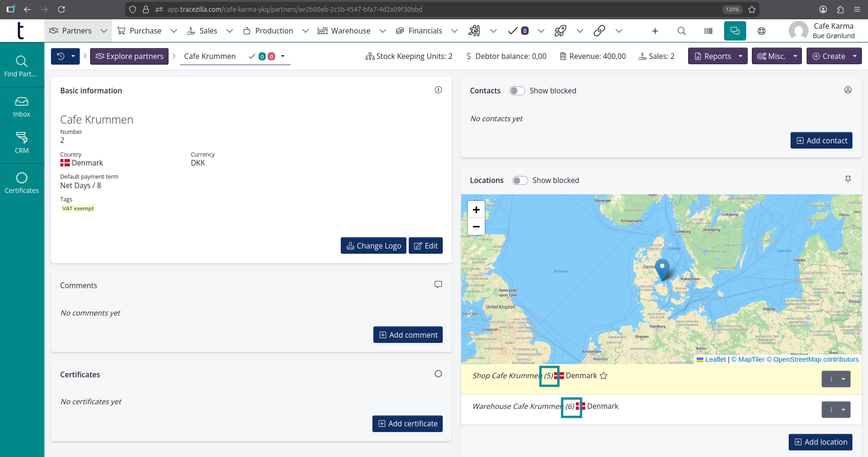The image size is (868, 457).
Task: Zoom in on the locations map
Action: point(476,209)
